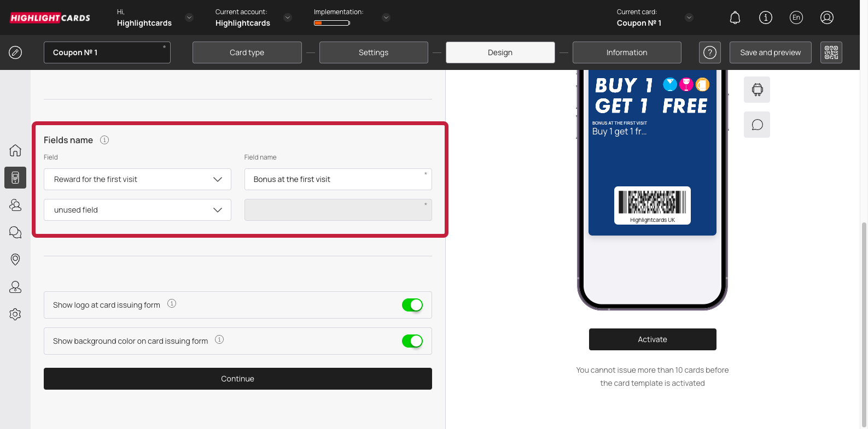Expand the Reward for the first visit dropdown
868x429 pixels.
tap(137, 179)
